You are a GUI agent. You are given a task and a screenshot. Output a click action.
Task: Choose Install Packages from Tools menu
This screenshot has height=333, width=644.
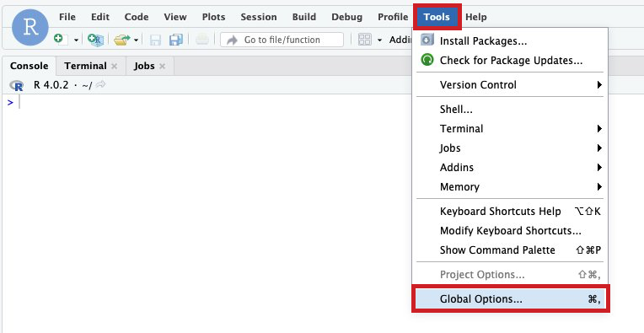510,41
